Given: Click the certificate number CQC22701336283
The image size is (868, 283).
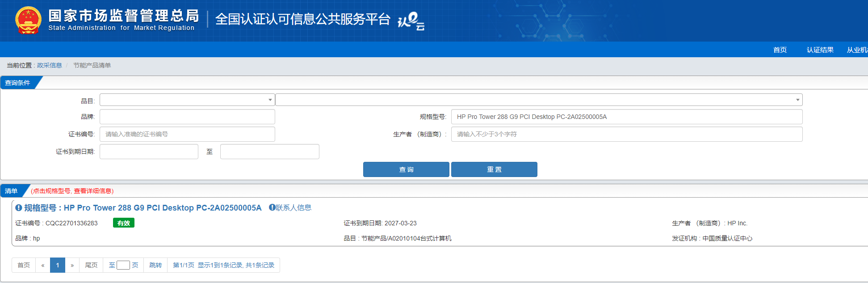Looking at the screenshot, I should [x=71, y=223].
